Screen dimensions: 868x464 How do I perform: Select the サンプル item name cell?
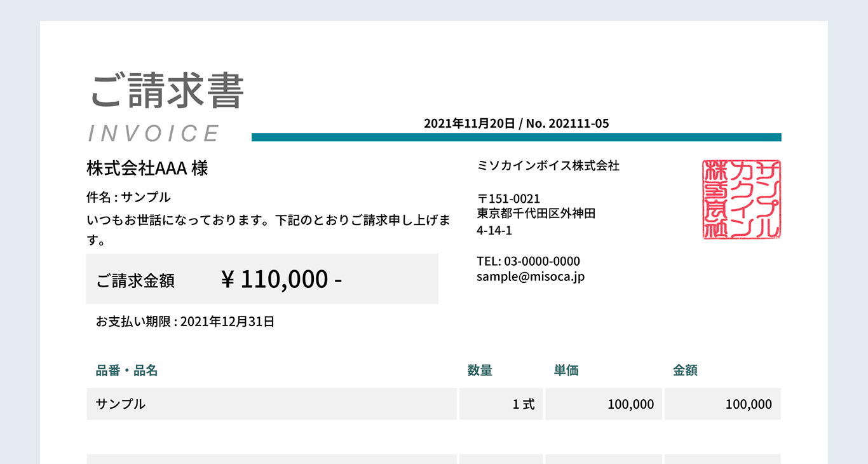(x=271, y=404)
